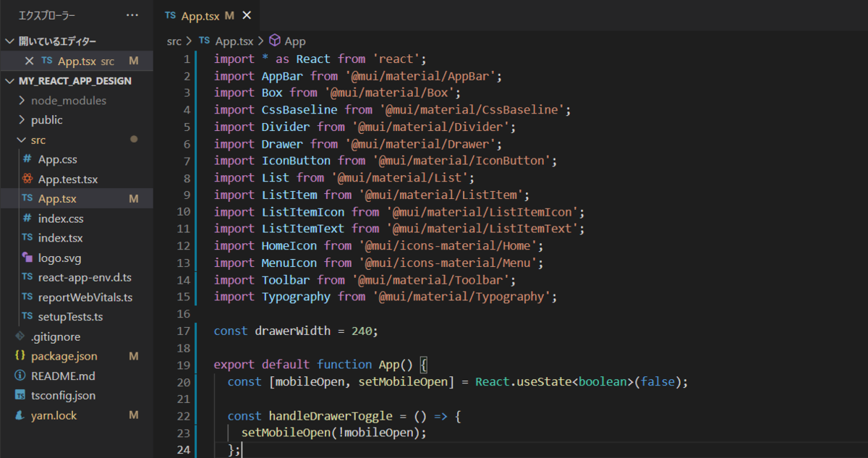Expand public folder
The height and width of the screenshot is (458, 868).
pos(20,120)
